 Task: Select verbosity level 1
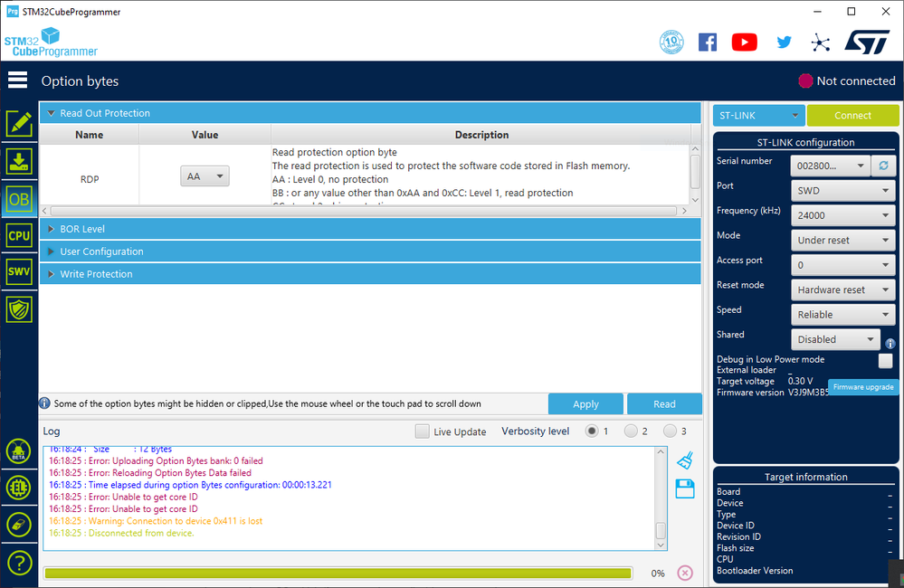(x=592, y=431)
